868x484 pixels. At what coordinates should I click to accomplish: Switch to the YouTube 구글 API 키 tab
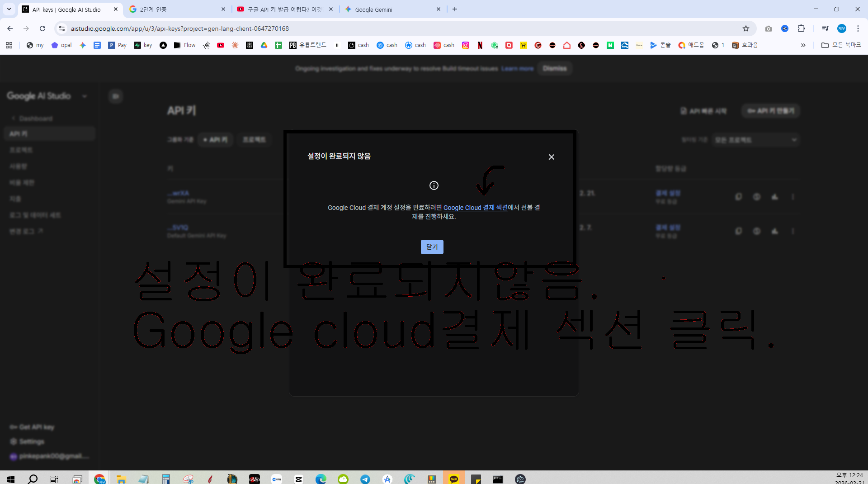pos(285,9)
